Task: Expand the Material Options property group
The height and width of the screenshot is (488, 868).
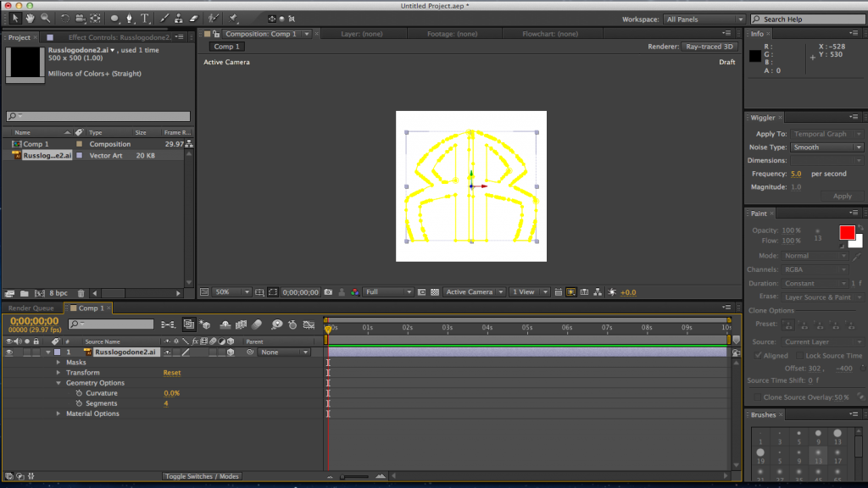Action: pos(58,414)
